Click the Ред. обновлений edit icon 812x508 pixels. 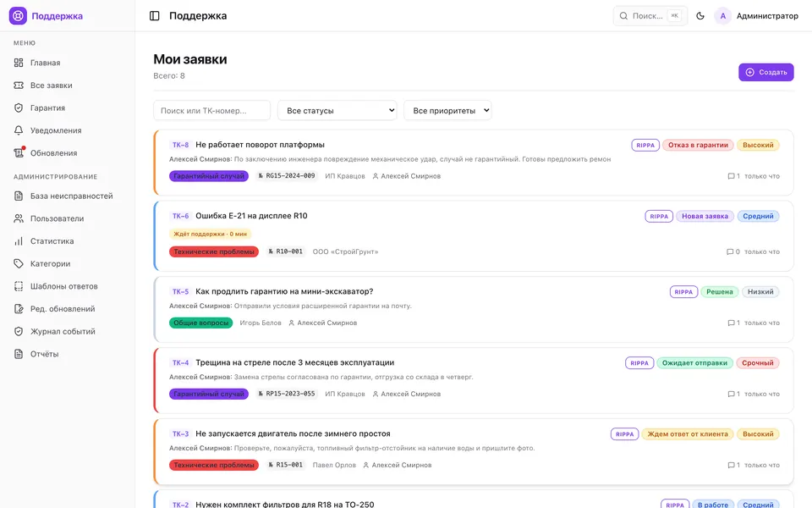pyautogui.click(x=19, y=308)
